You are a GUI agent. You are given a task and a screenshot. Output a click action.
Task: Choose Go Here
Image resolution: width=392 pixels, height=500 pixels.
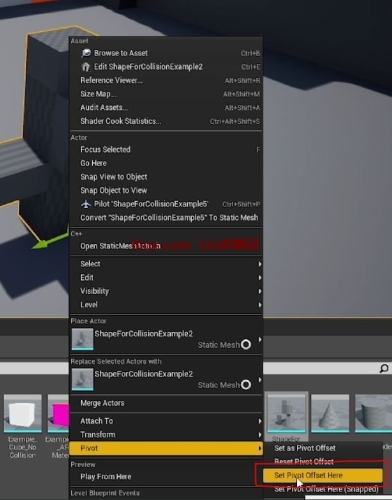coord(166,163)
